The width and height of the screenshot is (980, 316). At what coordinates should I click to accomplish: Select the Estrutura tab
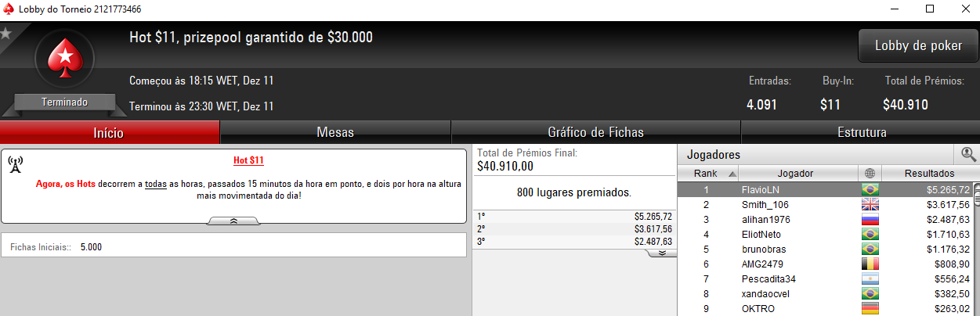point(861,133)
